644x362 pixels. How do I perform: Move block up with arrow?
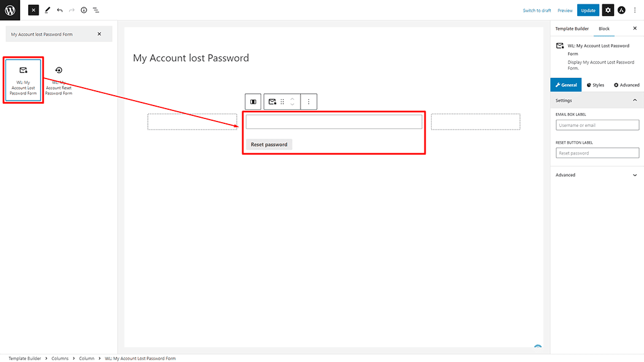pyautogui.click(x=293, y=99)
